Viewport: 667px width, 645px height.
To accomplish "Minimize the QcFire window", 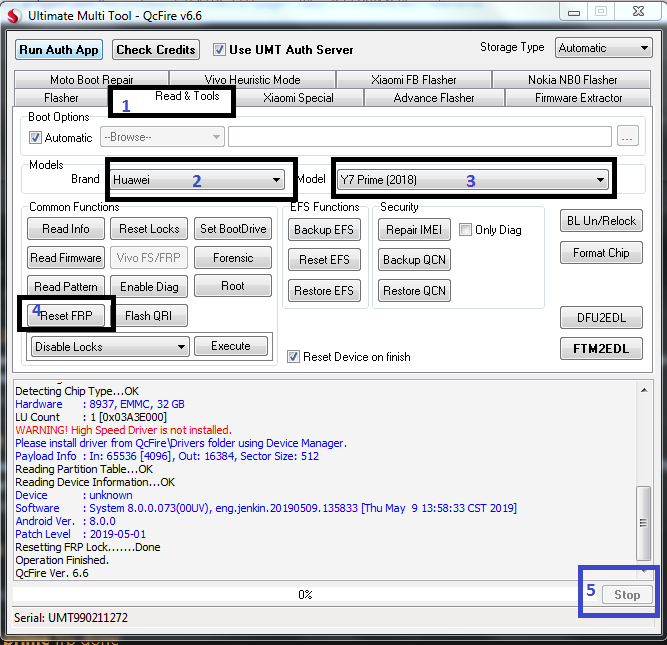I will 573,12.
